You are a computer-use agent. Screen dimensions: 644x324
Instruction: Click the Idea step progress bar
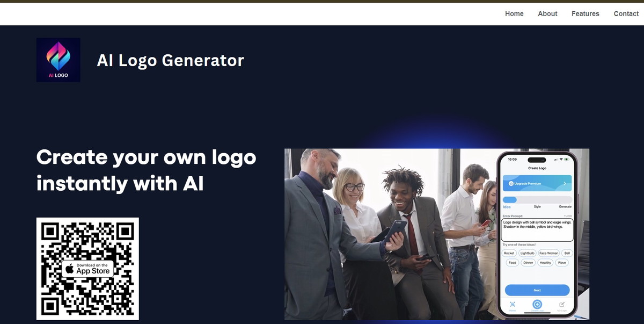pyautogui.click(x=509, y=200)
